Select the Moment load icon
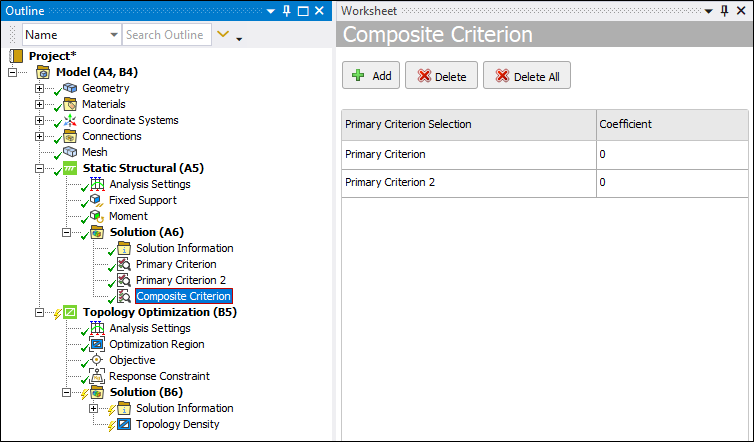754x442 pixels. click(97, 216)
